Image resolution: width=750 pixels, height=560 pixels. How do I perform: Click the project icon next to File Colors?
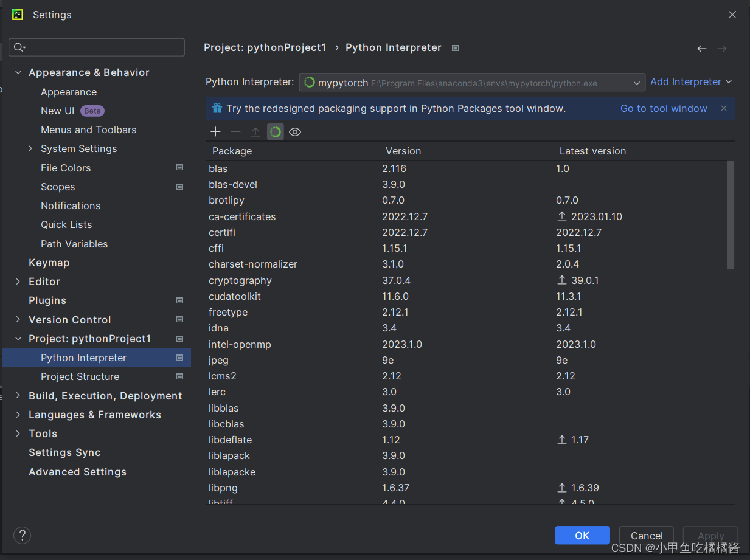pos(179,168)
